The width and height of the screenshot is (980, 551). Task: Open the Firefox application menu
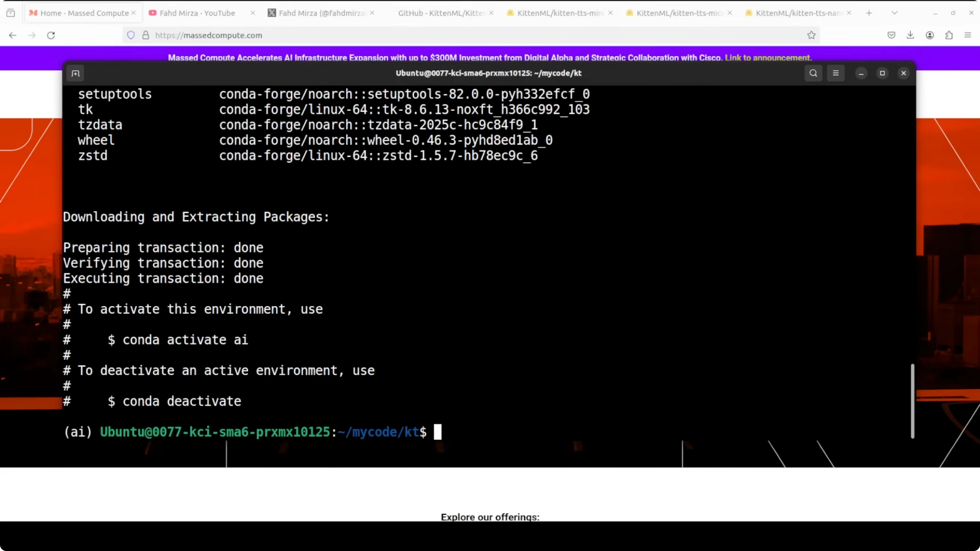coord(968,35)
